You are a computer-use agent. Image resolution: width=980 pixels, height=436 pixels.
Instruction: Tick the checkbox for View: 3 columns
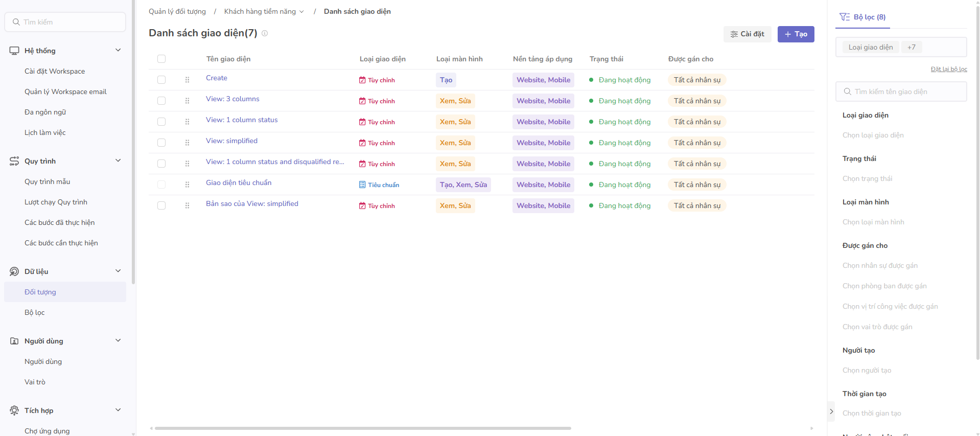(161, 101)
